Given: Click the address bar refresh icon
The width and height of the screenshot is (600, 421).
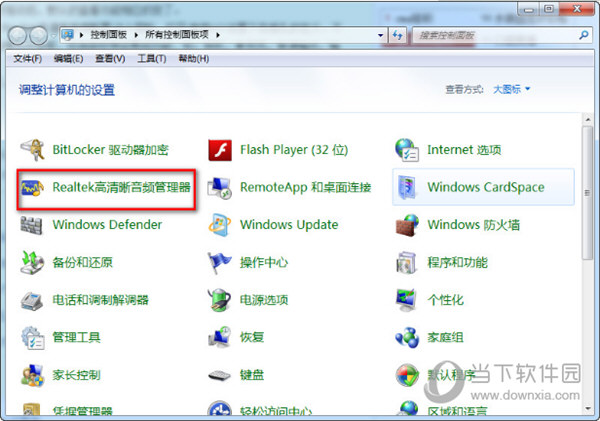Looking at the screenshot, I should tap(398, 36).
